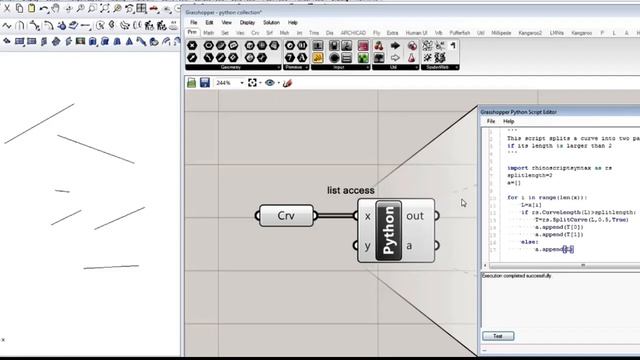Click the y input of Python component
This screenshot has height=360, width=640.
point(367,246)
